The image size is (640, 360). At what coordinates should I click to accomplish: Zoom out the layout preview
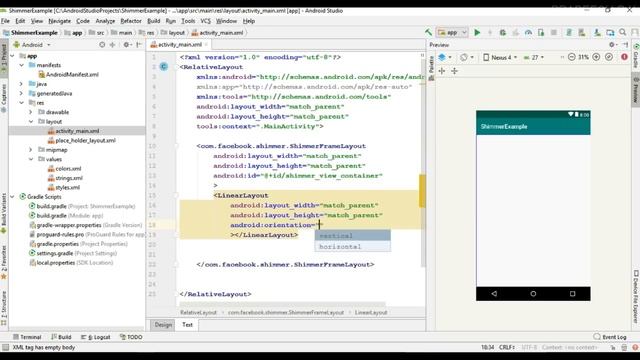click(572, 58)
